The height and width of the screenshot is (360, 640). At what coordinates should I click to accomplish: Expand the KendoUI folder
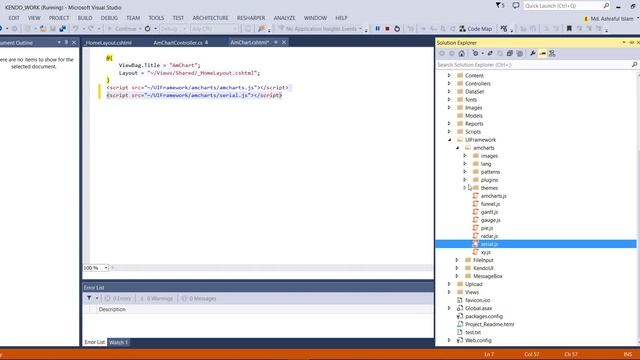pyautogui.click(x=457, y=268)
